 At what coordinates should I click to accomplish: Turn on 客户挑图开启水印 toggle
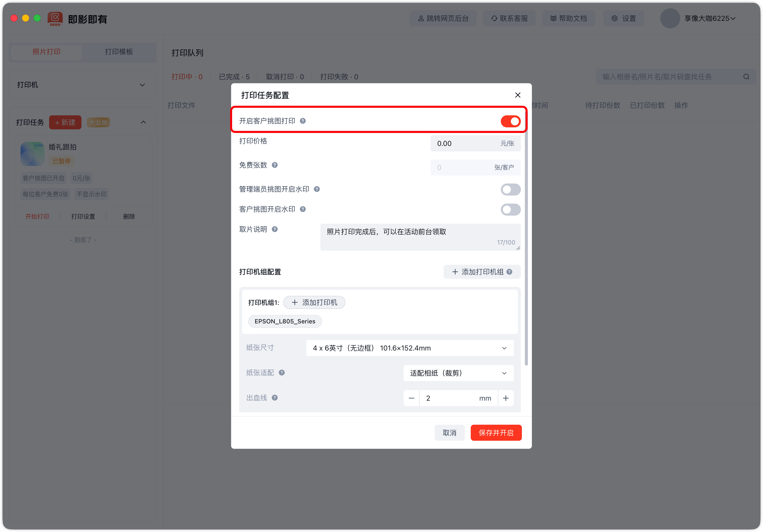coord(510,209)
